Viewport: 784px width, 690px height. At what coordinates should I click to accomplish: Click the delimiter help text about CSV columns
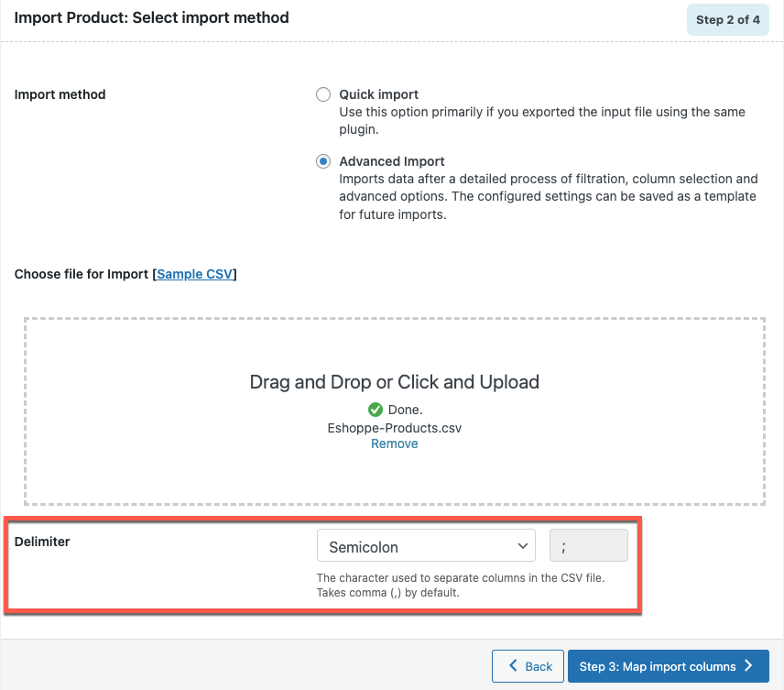461,586
